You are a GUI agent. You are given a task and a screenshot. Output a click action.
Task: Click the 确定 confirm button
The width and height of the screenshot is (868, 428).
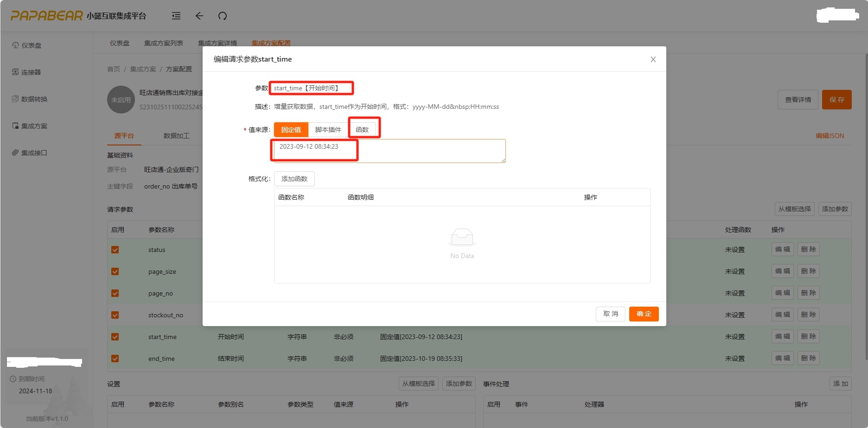644,314
